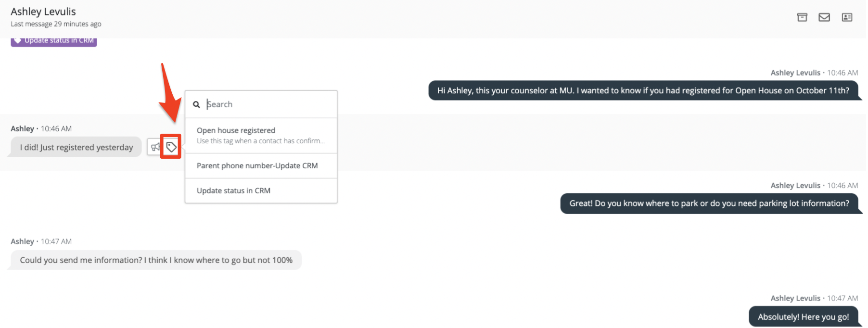This screenshot has width=868, height=328.
Task: Click the tag icon beside the message
Action: pyautogui.click(x=171, y=147)
